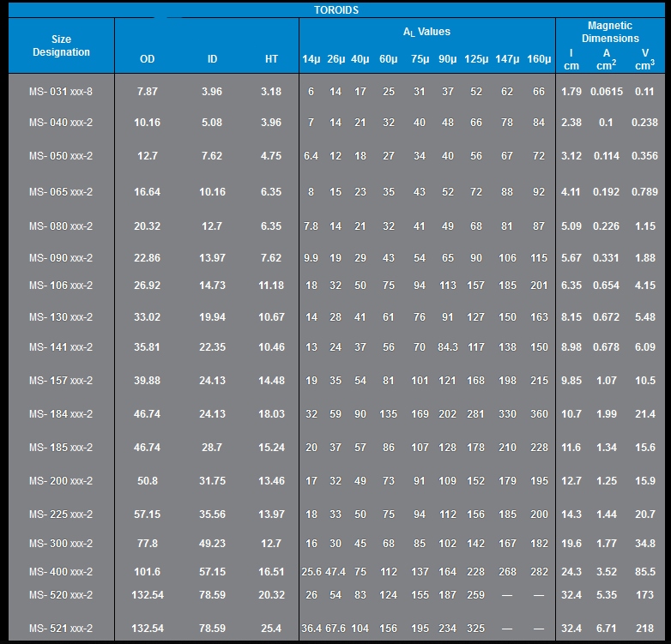Click the TOROIDS table title
The width and height of the screenshot is (671, 644).
[x=335, y=10]
